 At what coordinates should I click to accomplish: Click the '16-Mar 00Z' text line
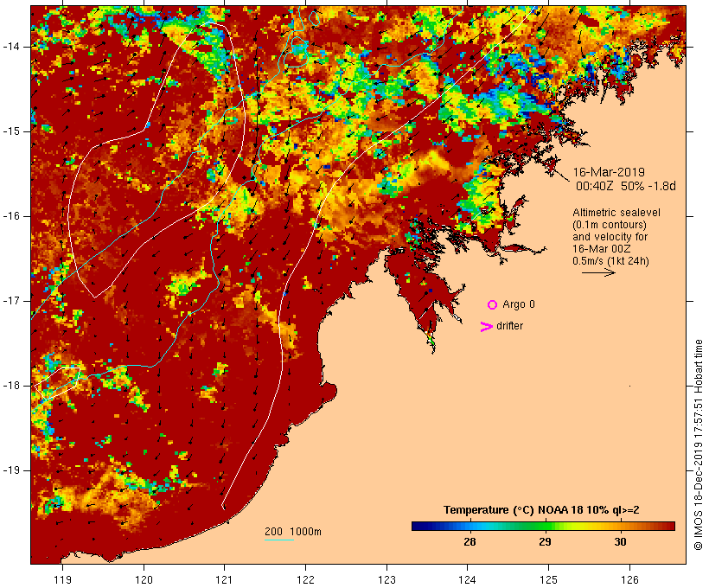(602, 249)
